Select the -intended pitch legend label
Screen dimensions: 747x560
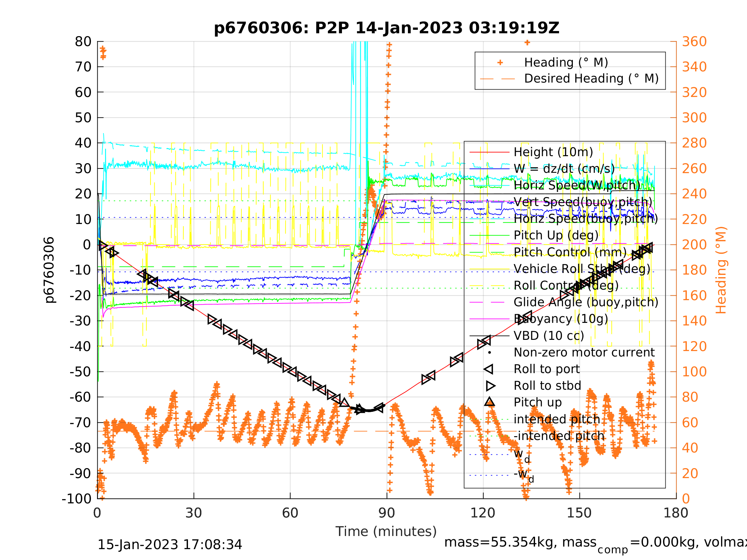point(559,436)
